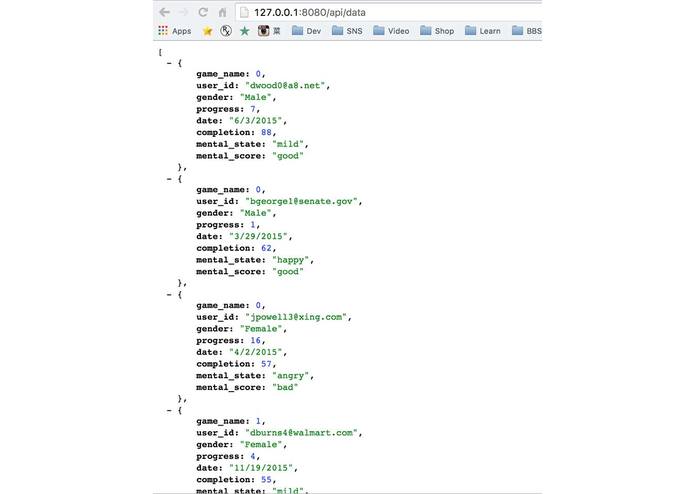Click the value "jpowell3@xing.com"
Viewport: 695px width, 494px height.
tap(296, 317)
